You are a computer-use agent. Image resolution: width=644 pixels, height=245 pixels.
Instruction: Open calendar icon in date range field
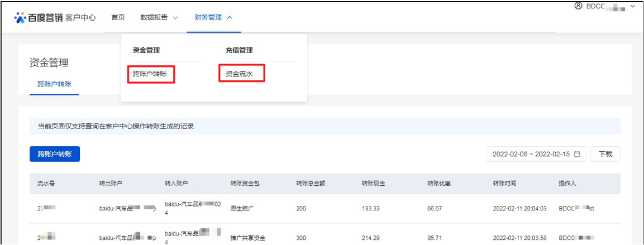click(x=577, y=154)
